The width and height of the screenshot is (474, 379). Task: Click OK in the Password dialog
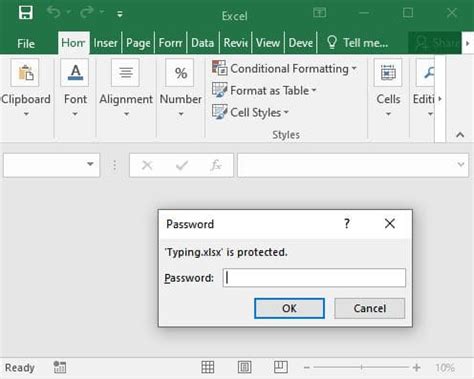click(x=289, y=308)
